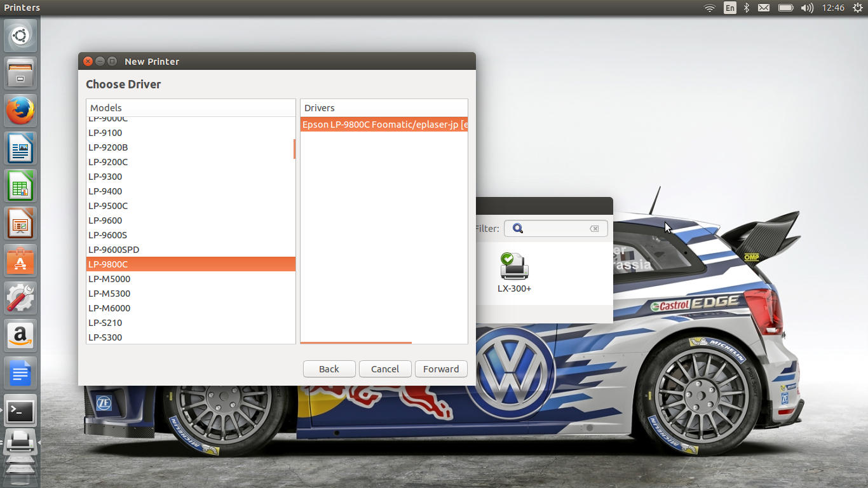The image size is (868, 488).
Task: Select the LX-300+ printer icon in Printers window
Action: (515, 273)
